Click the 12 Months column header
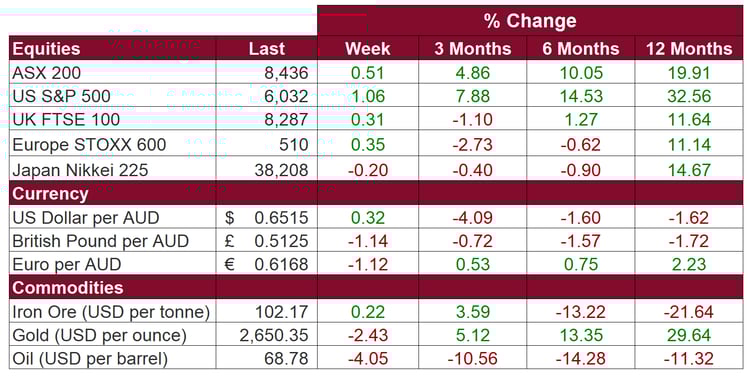This screenshot has width=750, height=378. 689,49
